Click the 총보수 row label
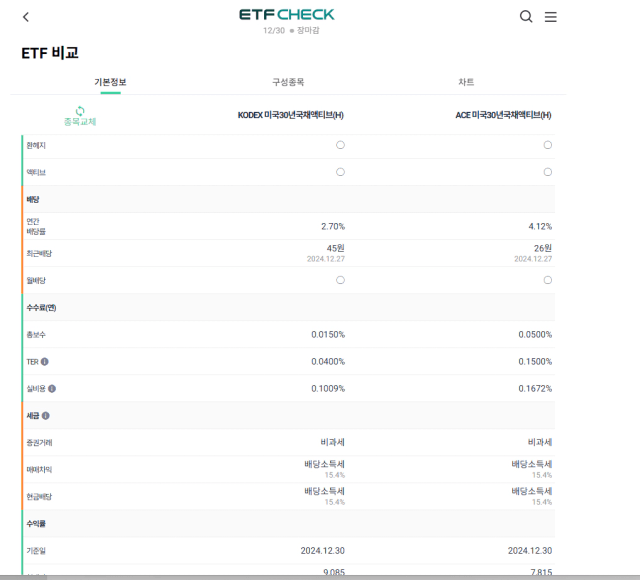Image resolution: width=640 pixels, height=580 pixels. [36, 335]
